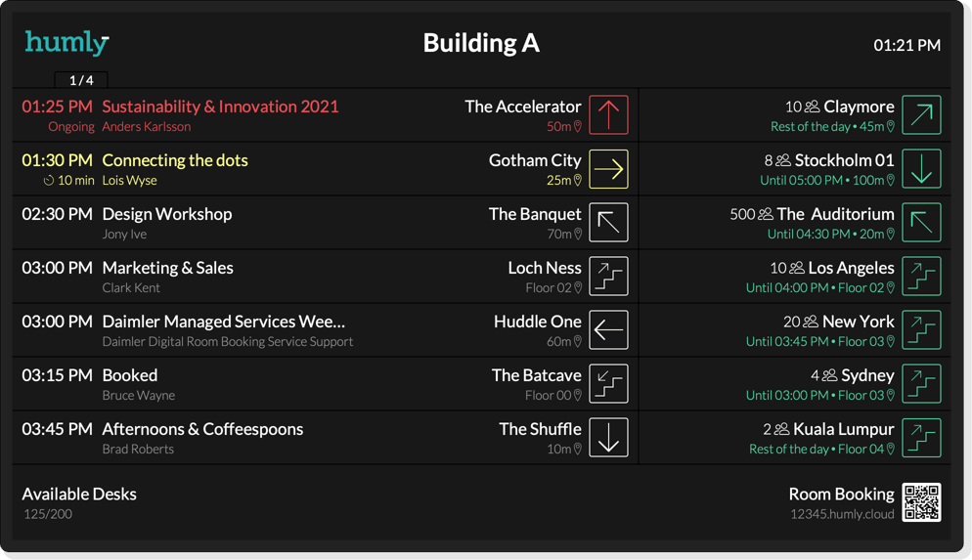Open the Sustainability & Innovation 2021 meeting
The height and width of the screenshot is (560, 972).
(220, 107)
